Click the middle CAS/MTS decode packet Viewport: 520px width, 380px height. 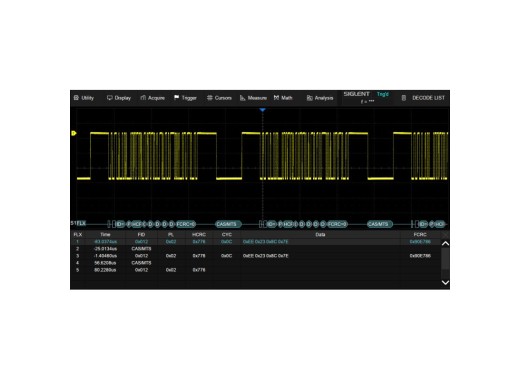point(380,224)
